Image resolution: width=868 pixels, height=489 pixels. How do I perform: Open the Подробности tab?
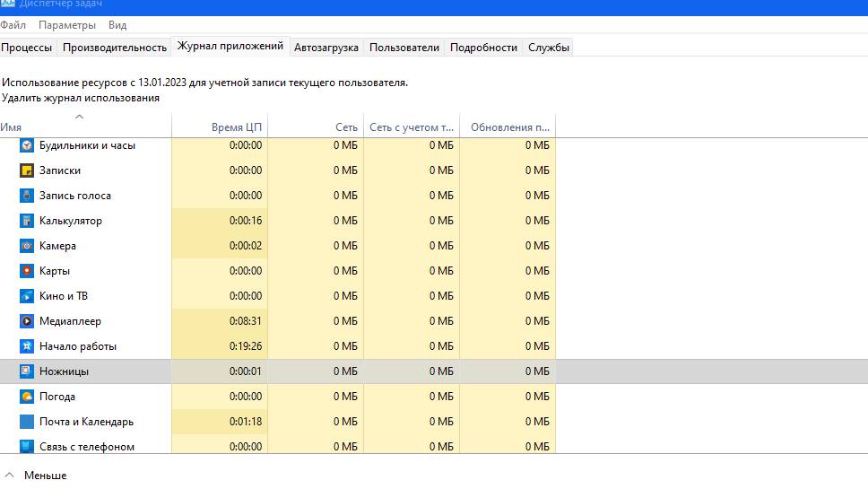(x=483, y=48)
